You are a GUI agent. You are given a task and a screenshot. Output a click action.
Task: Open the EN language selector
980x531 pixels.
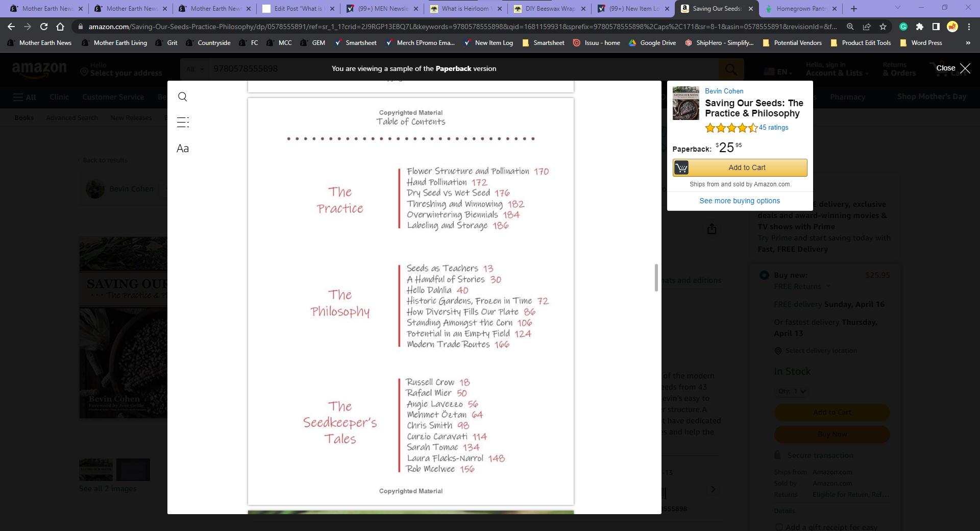tap(778, 72)
